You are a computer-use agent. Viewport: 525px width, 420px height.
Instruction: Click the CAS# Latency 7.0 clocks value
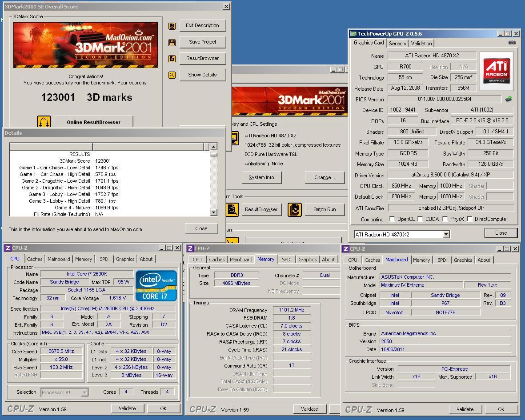click(x=292, y=326)
